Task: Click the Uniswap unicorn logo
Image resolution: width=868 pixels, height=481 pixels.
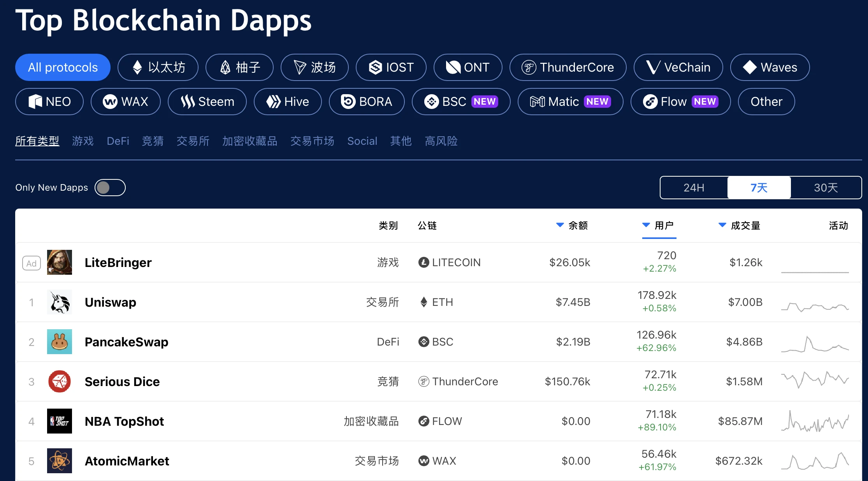Action: (x=60, y=302)
